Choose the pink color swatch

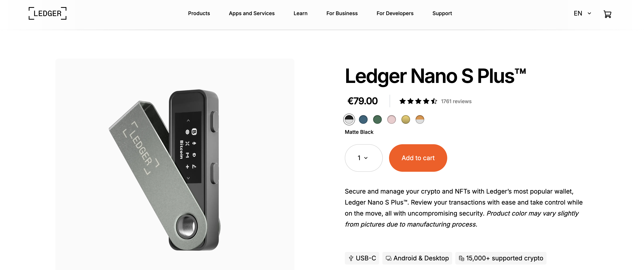coord(392,119)
